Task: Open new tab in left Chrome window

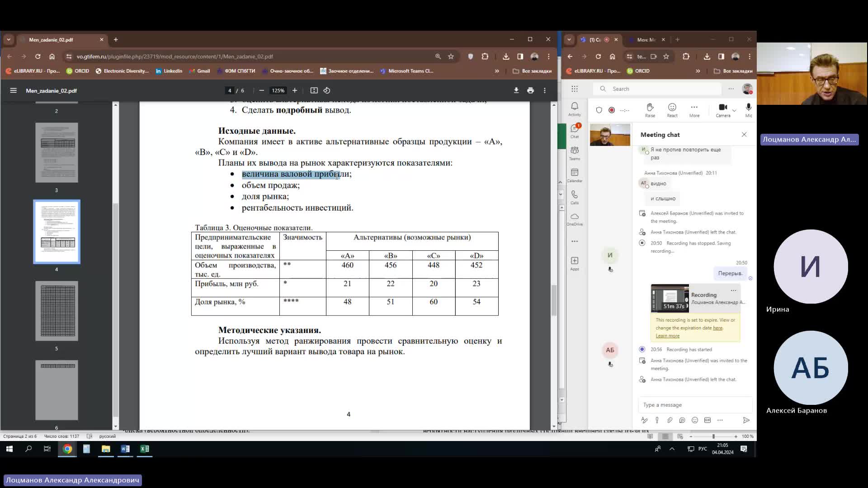Action: pyautogui.click(x=116, y=40)
